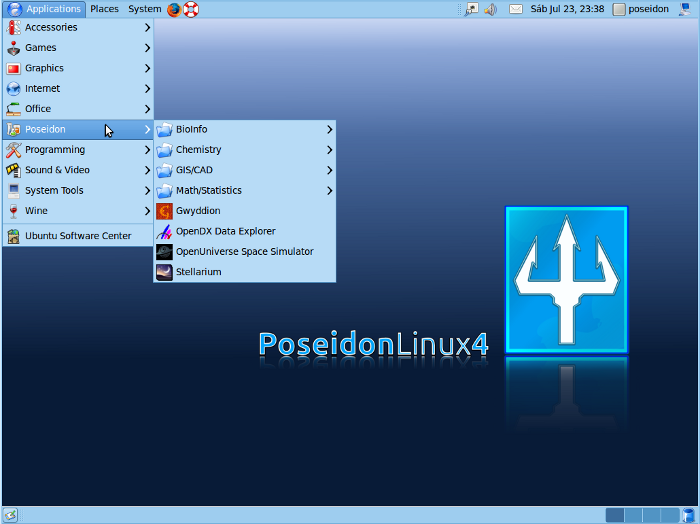Open the System menu
Viewport: 700px width, 524px height.
[x=144, y=9]
